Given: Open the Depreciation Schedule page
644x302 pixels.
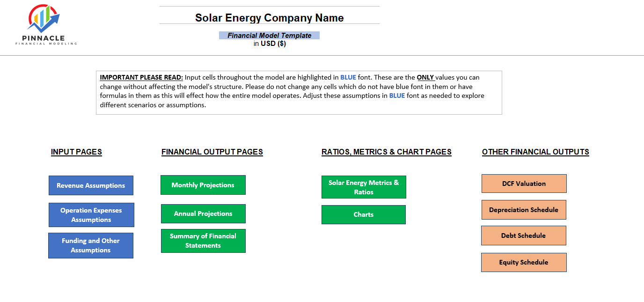Looking at the screenshot, I should click(524, 209).
